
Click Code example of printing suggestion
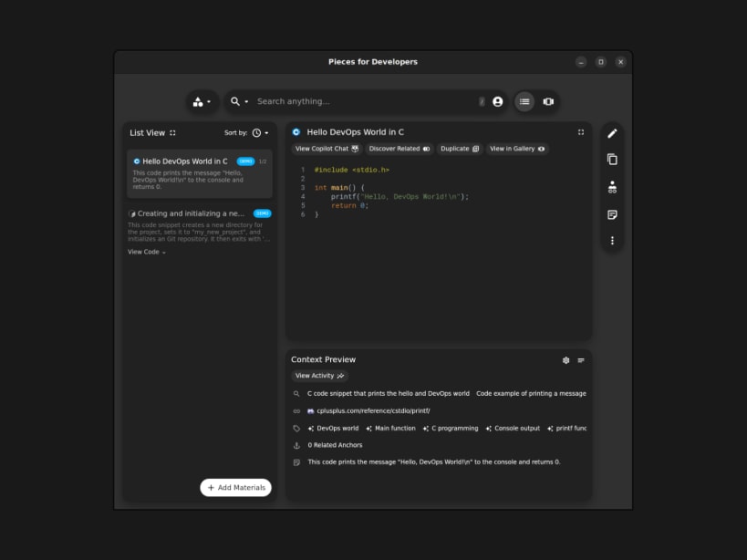coord(531,394)
